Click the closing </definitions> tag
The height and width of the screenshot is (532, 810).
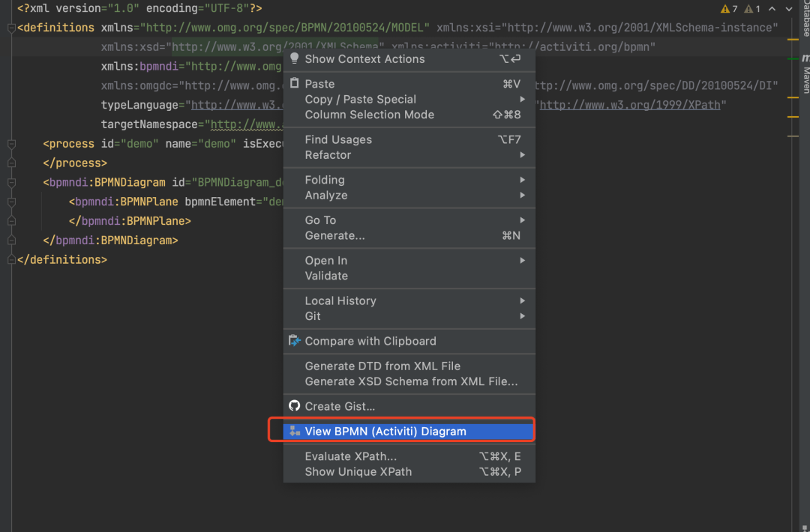(x=62, y=259)
